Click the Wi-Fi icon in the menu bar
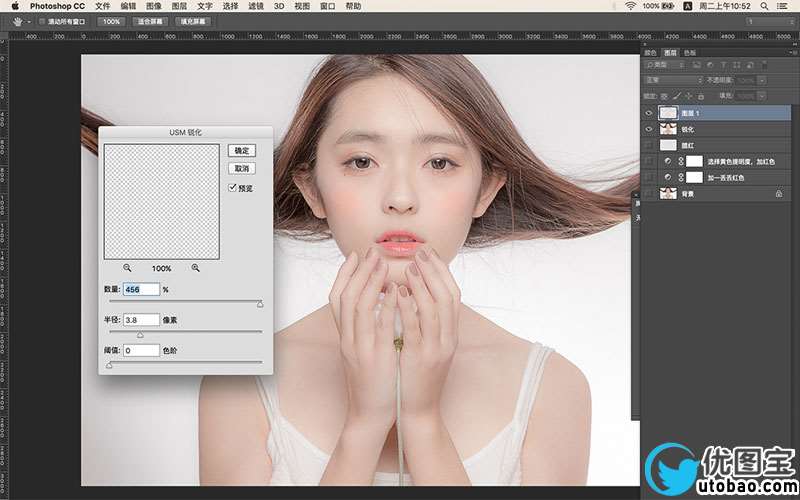Image resolution: width=800 pixels, height=500 pixels. pos(630,6)
